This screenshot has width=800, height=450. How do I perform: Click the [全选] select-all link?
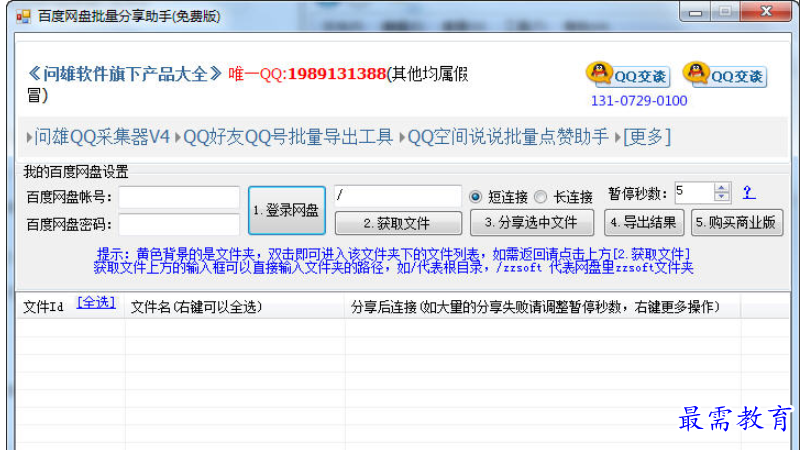(x=96, y=303)
